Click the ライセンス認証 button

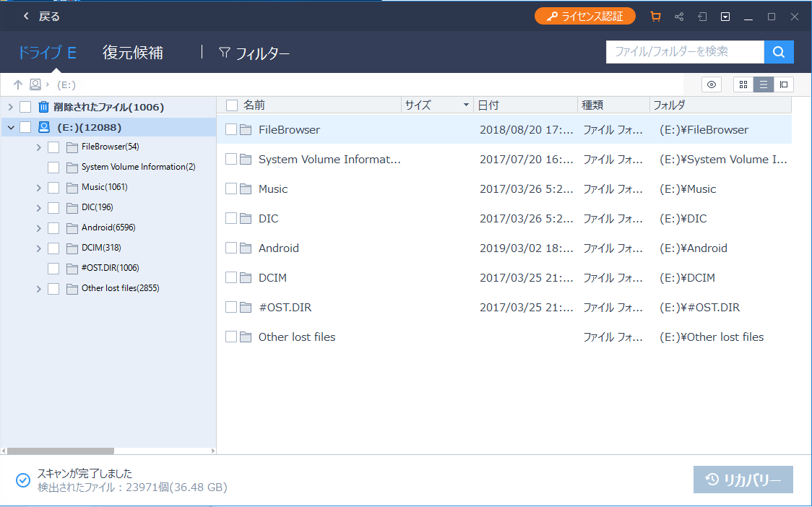584,16
